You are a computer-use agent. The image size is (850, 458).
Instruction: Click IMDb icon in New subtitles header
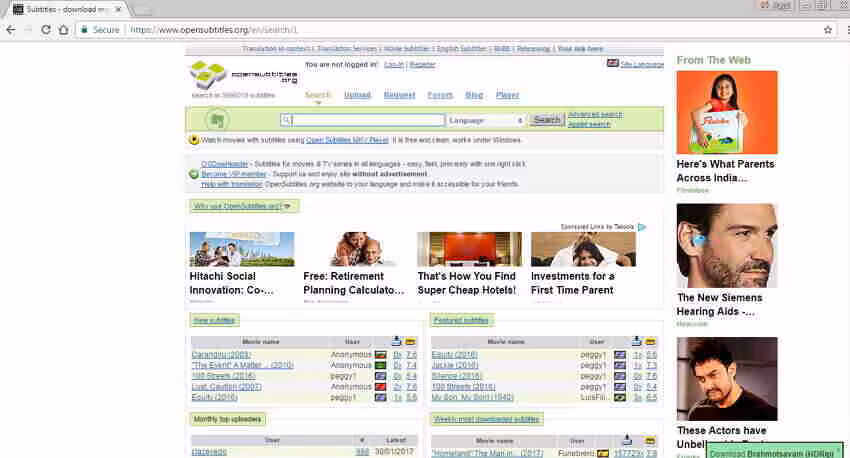pos(410,341)
